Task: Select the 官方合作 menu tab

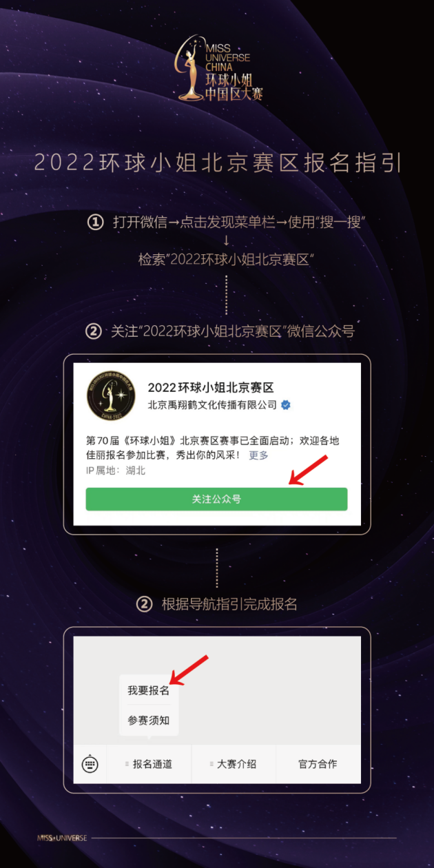Action: [318, 764]
